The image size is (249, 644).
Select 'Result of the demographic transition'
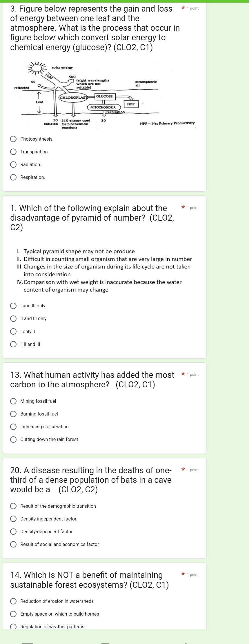click(13, 506)
